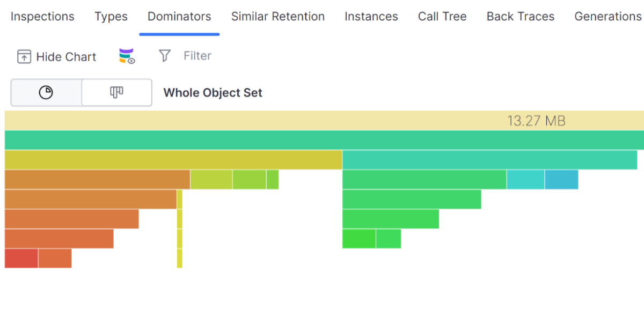Click the Hide Chart button label
644x322 pixels.
66,57
